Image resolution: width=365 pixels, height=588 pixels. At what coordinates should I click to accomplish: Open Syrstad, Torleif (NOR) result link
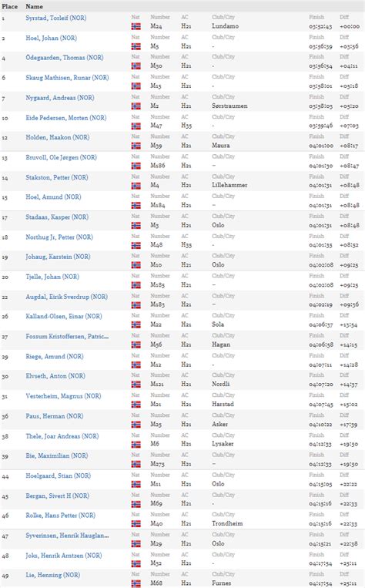[56, 18]
